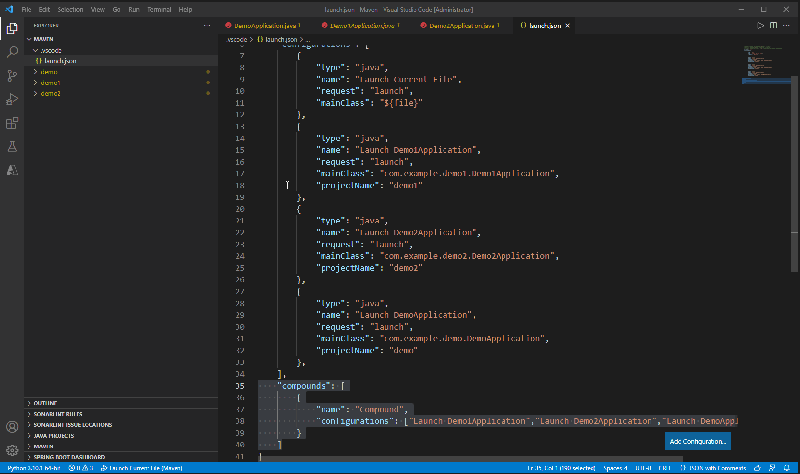Screen dimensions: 800x474
Task: Expand SONARLINT ISSUE LOCATIONS panel
Action: tap(121, 425)
